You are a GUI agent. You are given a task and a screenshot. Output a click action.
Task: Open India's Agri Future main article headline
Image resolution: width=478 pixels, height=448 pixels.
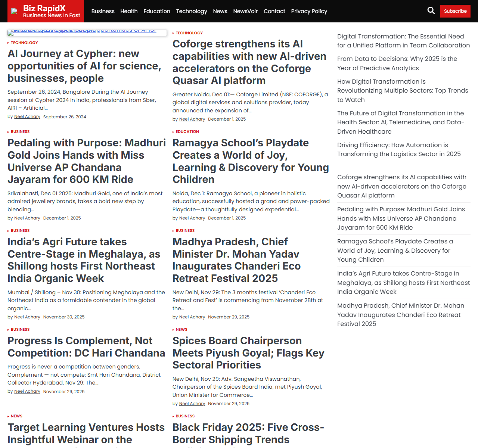84,260
